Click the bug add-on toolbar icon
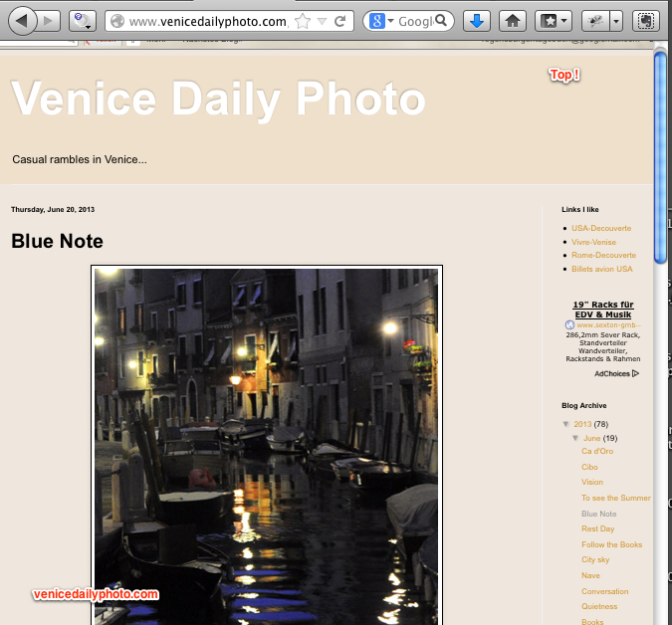The width and height of the screenshot is (672, 625). tap(595, 21)
